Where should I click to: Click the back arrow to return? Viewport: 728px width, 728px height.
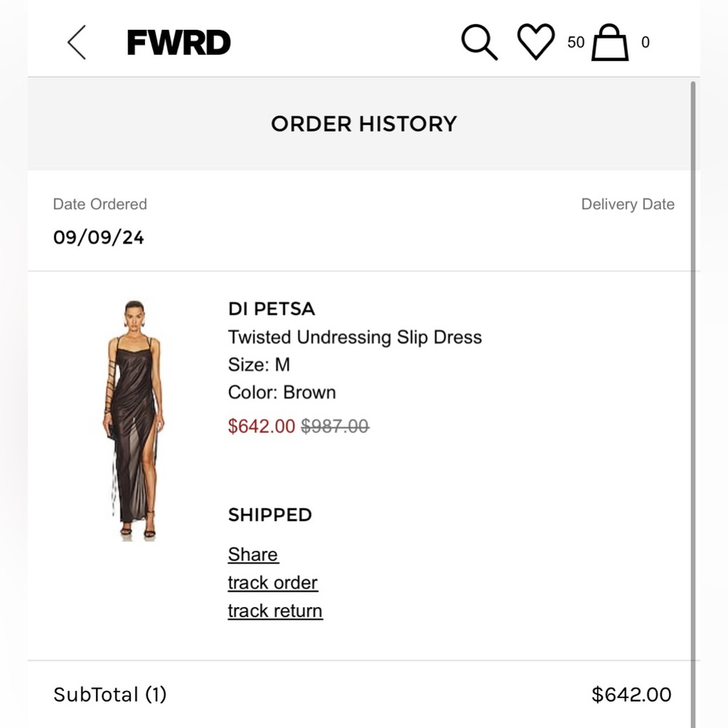76,42
